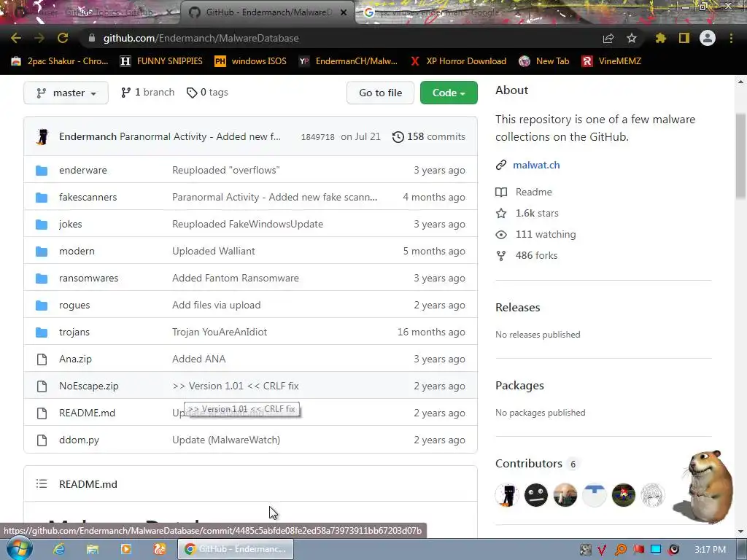
Task: Open the NoEscape.zip file
Action: point(88,386)
